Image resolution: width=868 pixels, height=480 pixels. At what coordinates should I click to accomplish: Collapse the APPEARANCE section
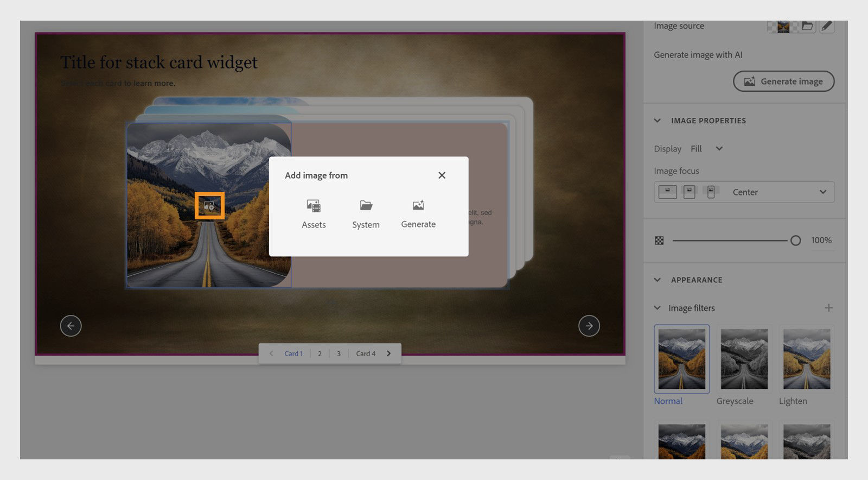(658, 280)
